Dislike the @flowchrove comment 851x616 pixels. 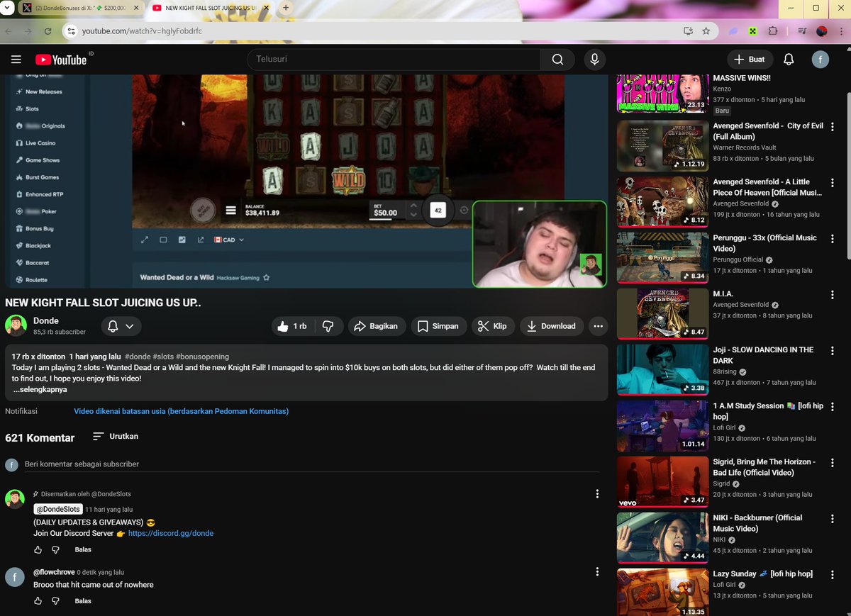pos(56,600)
